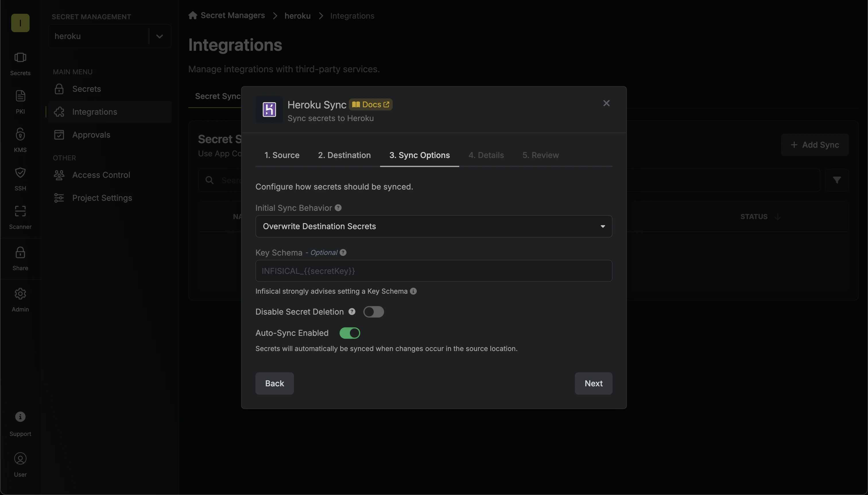Click the Integrations breadcrumb text
Image resolution: width=868 pixels, height=495 pixels.
click(x=352, y=16)
